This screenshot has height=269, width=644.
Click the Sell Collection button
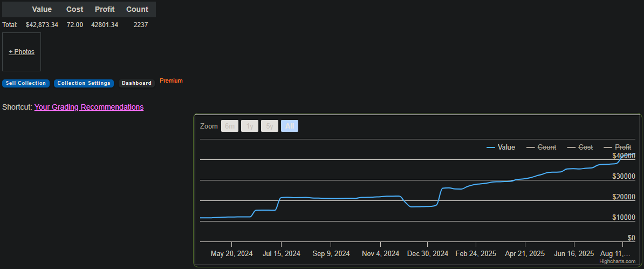26,83
